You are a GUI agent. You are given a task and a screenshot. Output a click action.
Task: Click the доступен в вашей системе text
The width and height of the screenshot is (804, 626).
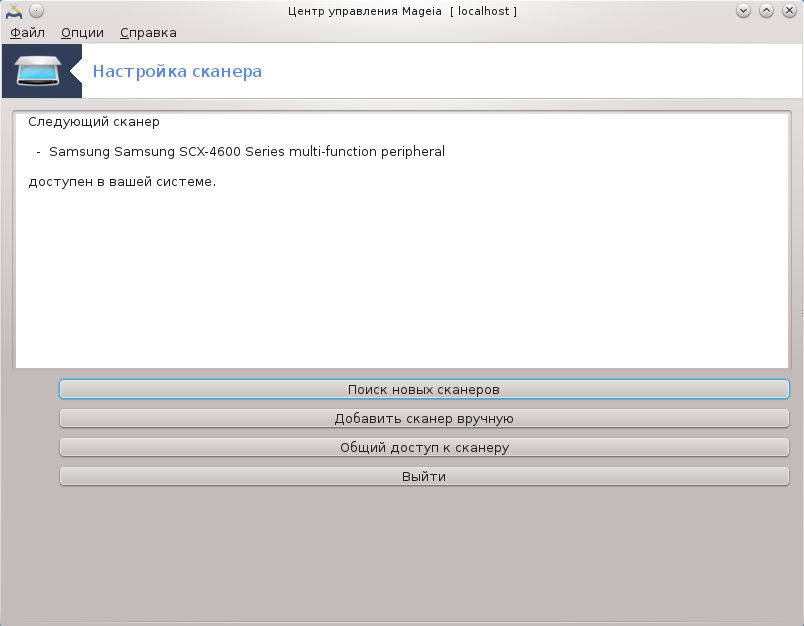click(x=122, y=181)
